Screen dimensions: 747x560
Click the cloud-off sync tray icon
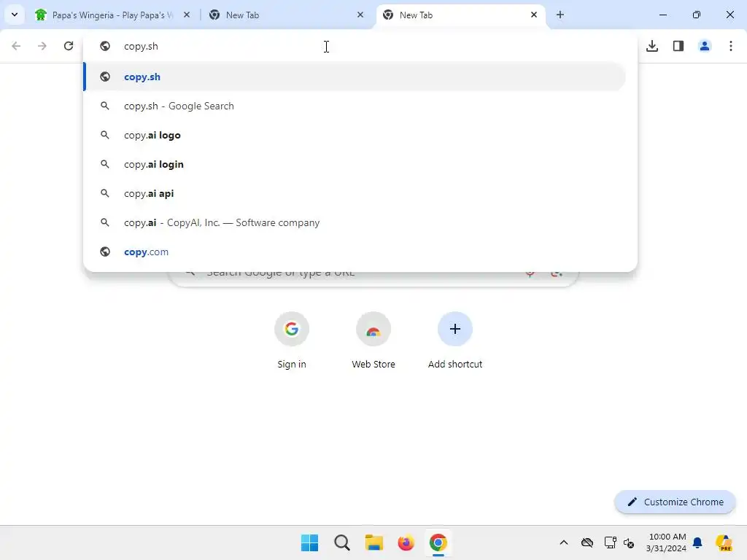point(587,542)
